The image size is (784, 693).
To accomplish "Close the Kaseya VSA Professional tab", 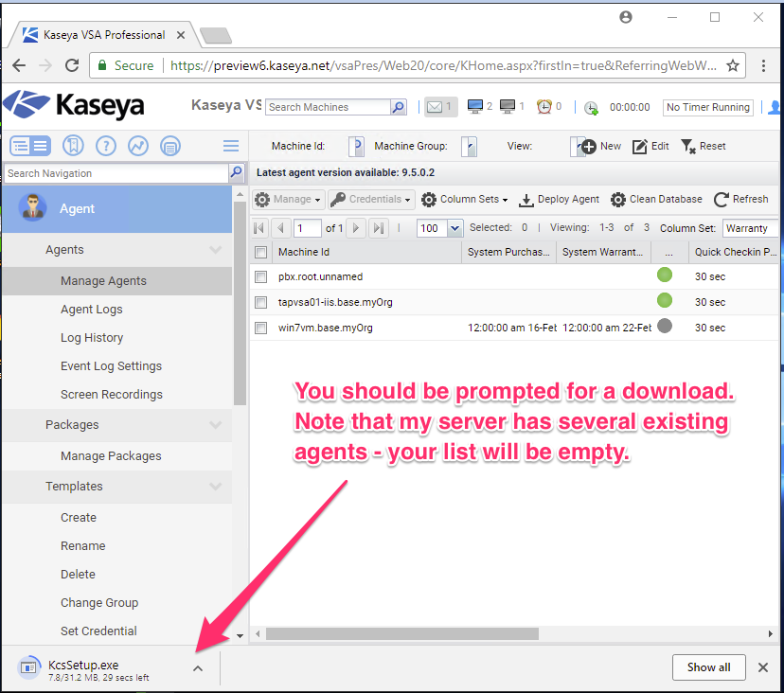I will [181, 35].
